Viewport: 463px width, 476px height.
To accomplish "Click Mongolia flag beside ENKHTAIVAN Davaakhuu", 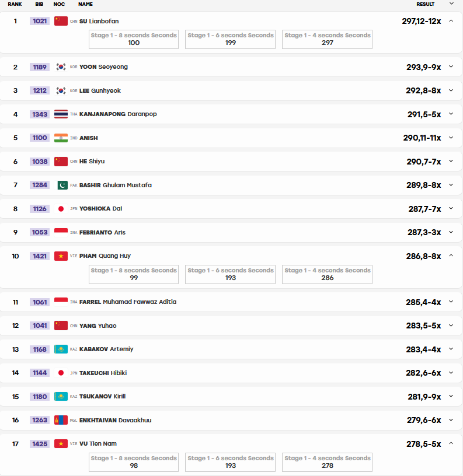I will pos(61,420).
